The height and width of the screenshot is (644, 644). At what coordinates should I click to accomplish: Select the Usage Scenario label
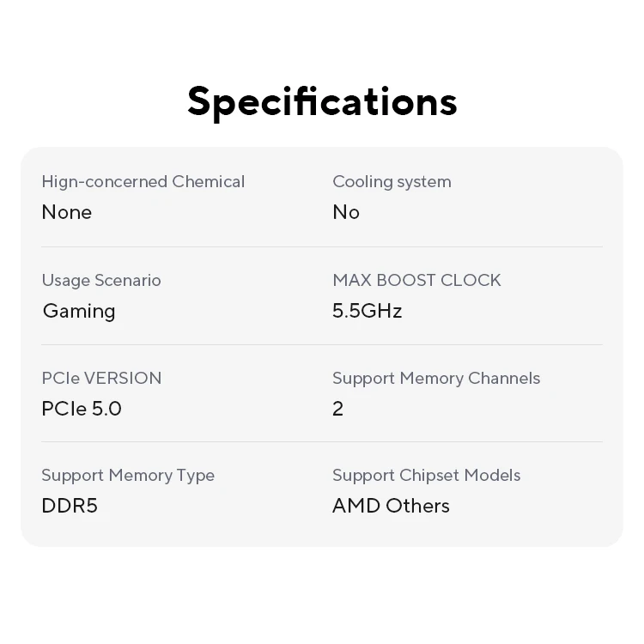(101, 280)
